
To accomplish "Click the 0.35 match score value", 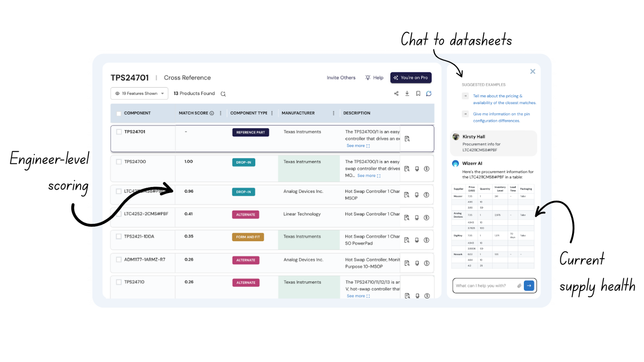I will (x=189, y=237).
